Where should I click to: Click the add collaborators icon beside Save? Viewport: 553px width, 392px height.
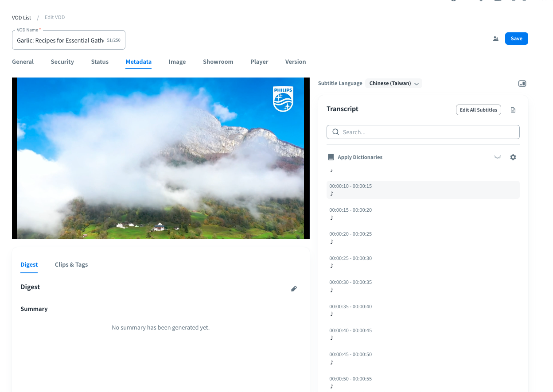pyautogui.click(x=495, y=39)
